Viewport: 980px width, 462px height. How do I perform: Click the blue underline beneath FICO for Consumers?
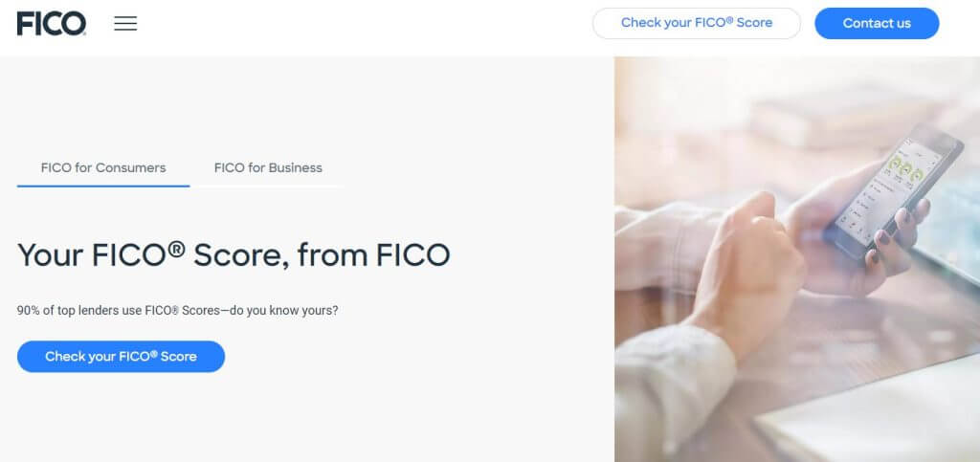coord(103,186)
